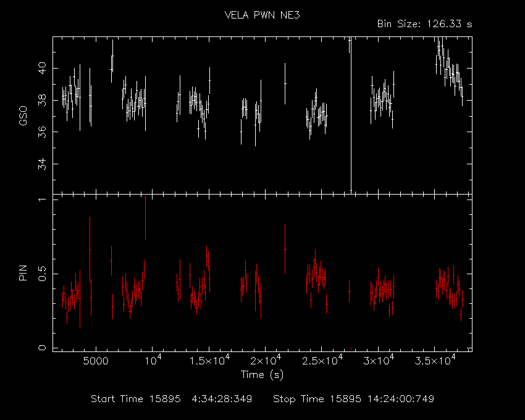525x420 pixels.
Task: Click the x-axis tick label 3×10^4
Action: 379,360
